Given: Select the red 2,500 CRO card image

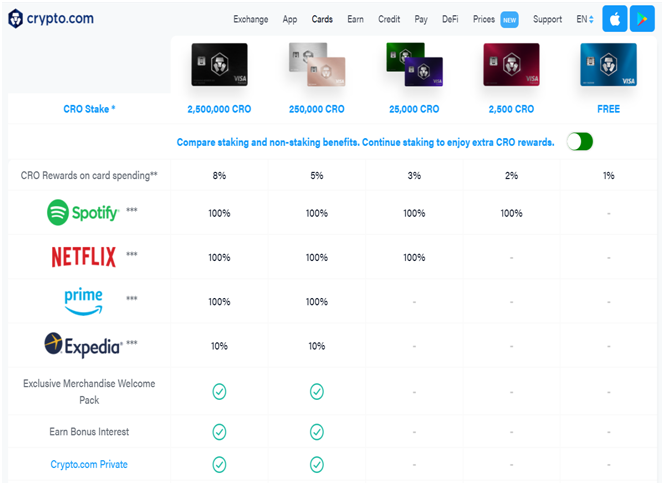Looking at the screenshot, I should [512, 64].
